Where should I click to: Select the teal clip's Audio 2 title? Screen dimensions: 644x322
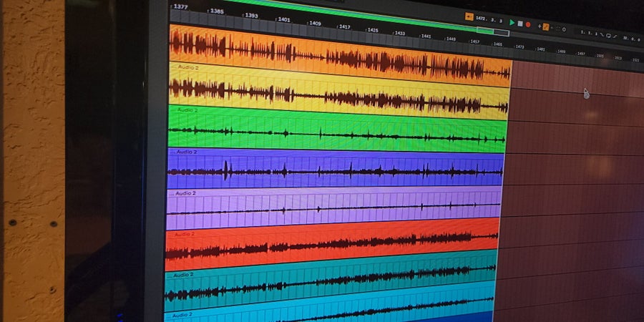(x=183, y=275)
